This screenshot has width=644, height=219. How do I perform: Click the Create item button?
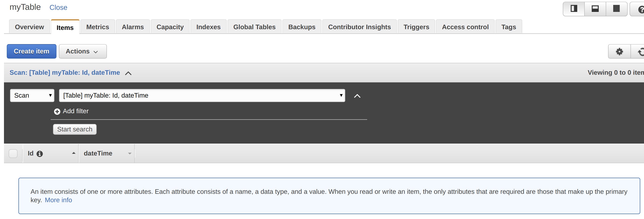32,51
